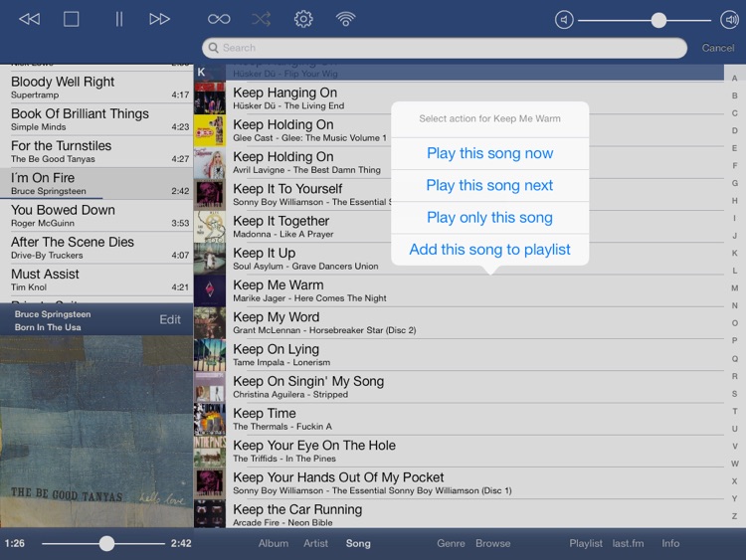The height and width of the screenshot is (560, 746).
Task: Skip forward with the fast-forward icon
Action: [159, 19]
